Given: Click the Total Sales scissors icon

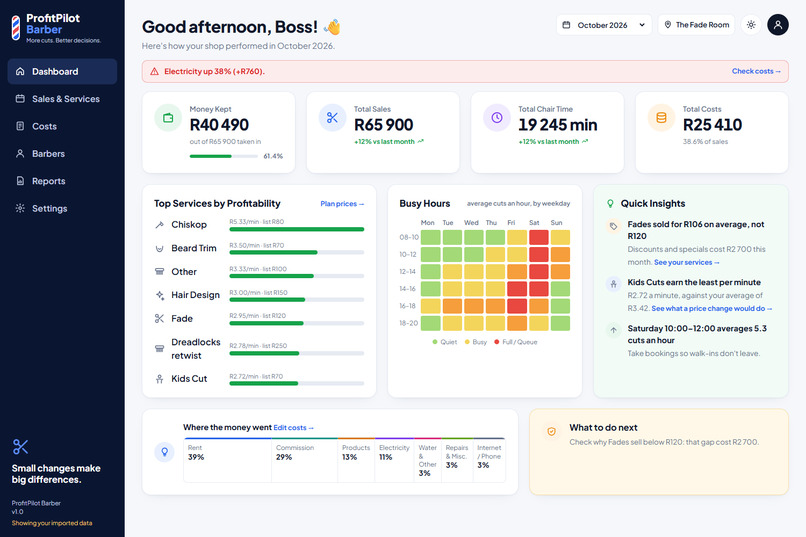Looking at the screenshot, I should pos(333,118).
